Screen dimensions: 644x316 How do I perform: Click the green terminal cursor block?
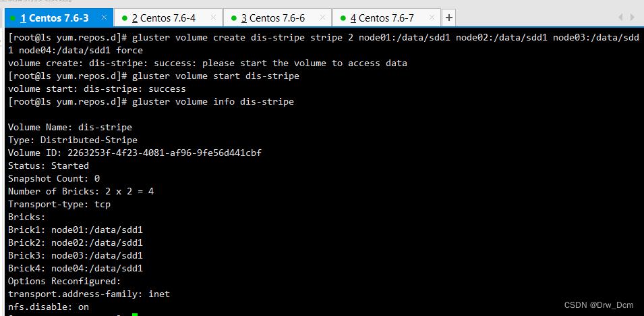pyautogui.click(x=135, y=315)
